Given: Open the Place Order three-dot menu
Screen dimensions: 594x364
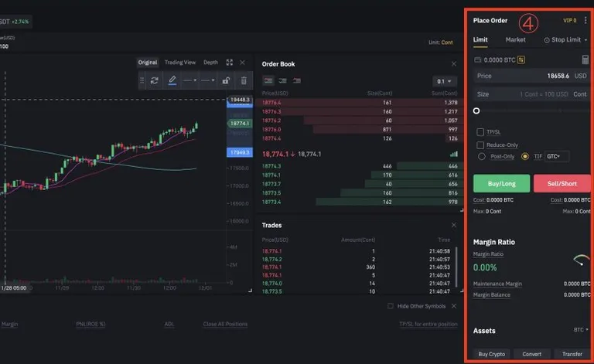Looking at the screenshot, I should (x=585, y=20).
